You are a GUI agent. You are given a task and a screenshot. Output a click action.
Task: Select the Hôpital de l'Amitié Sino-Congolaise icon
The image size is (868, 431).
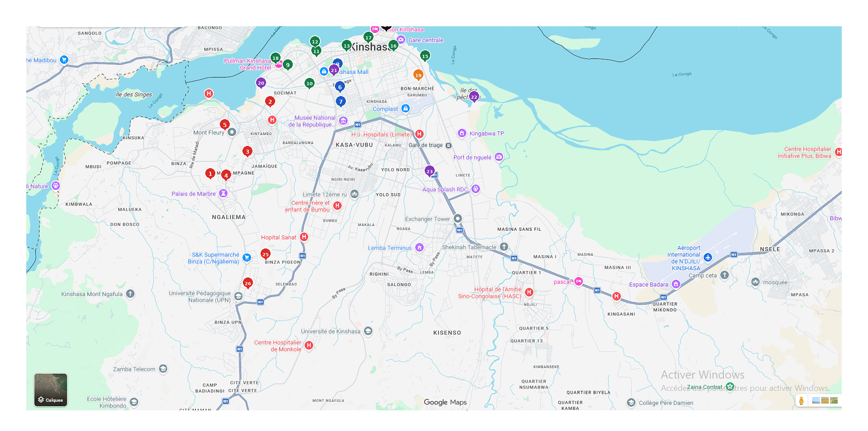pos(529,292)
